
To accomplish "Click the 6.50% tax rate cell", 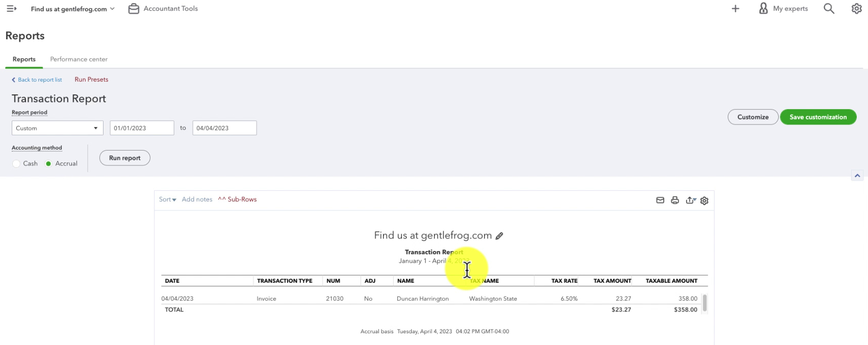I will pos(569,299).
